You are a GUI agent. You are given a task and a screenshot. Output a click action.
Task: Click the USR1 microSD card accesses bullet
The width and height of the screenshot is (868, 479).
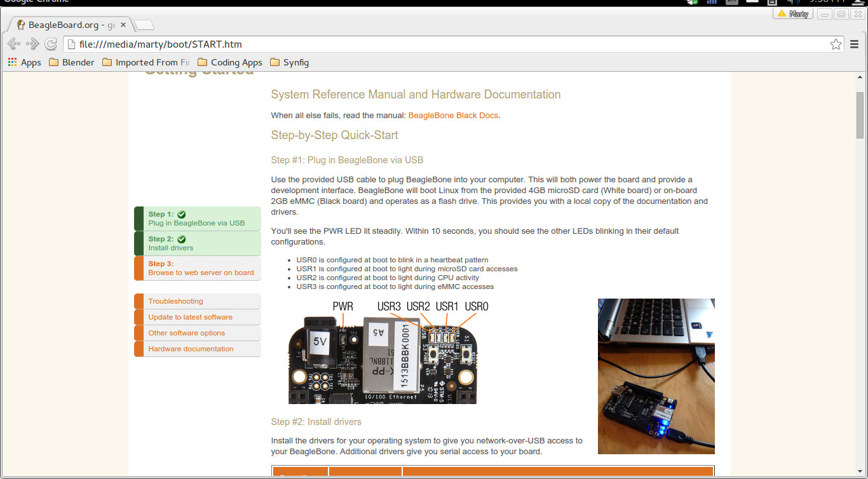(x=407, y=269)
